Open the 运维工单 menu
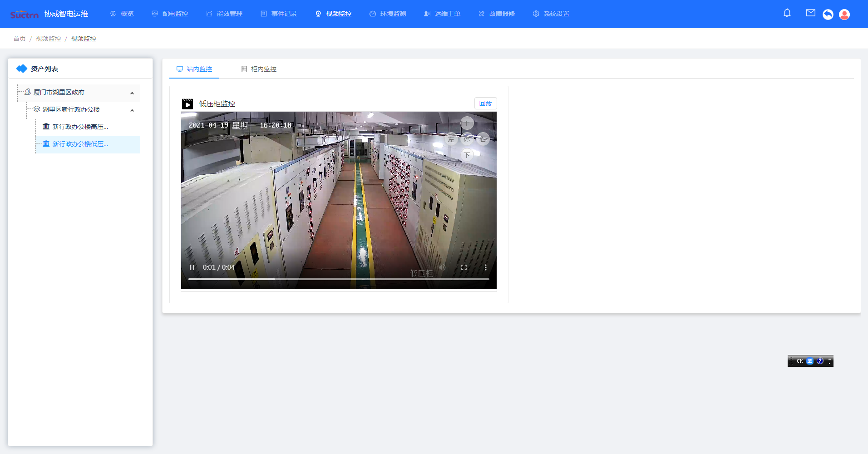The image size is (868, 454). (x=442, y=14)
